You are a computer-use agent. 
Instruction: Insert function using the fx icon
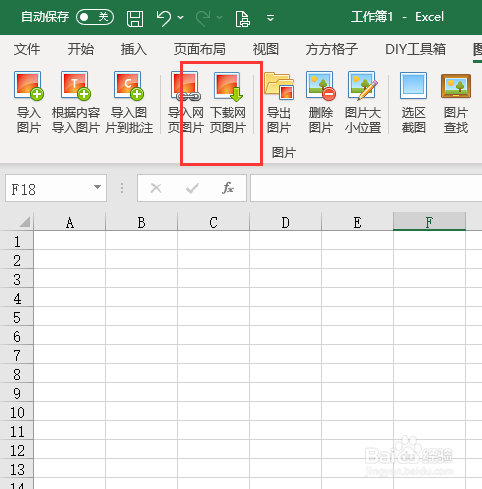[228, 188]
